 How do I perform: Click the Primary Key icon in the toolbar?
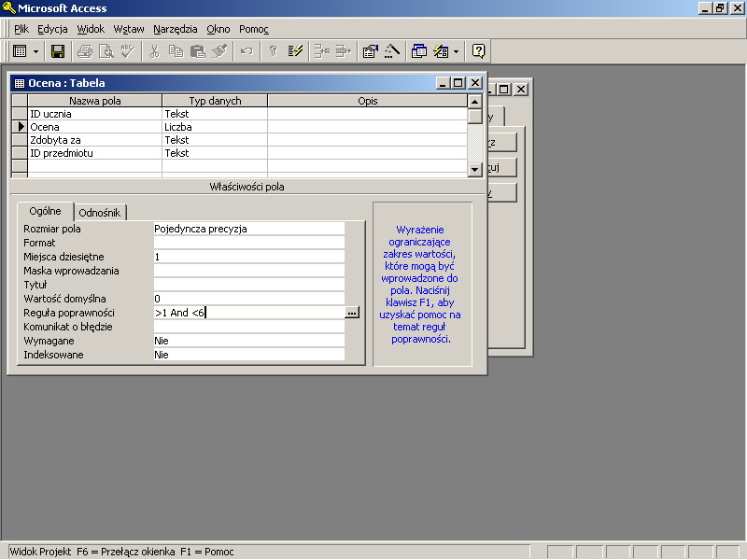(273, 51)
